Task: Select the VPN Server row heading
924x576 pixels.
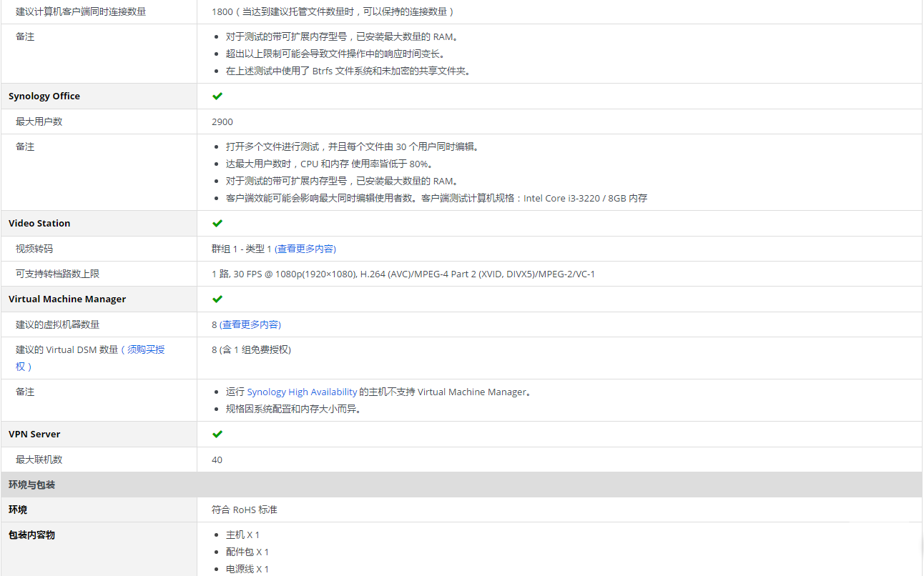Action: [34, 434]
